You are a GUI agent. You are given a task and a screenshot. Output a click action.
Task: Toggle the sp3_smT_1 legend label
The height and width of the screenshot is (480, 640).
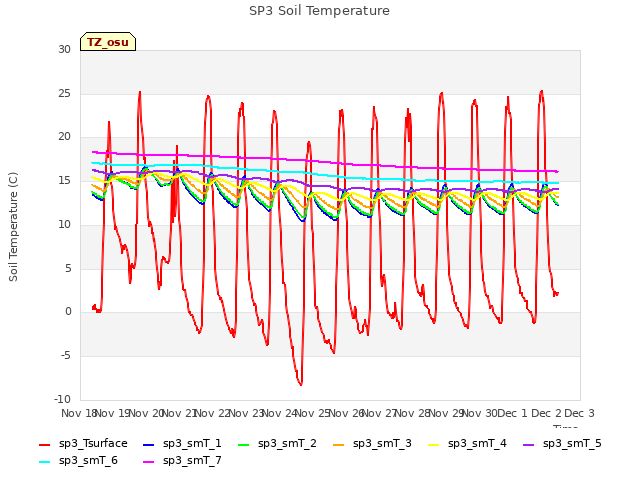pos(192,444)
